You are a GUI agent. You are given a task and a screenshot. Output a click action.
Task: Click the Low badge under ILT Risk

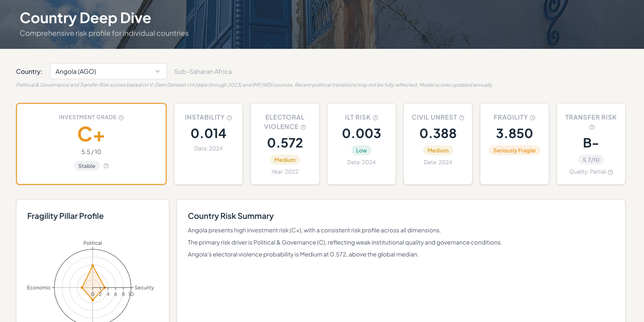[361, 151]
